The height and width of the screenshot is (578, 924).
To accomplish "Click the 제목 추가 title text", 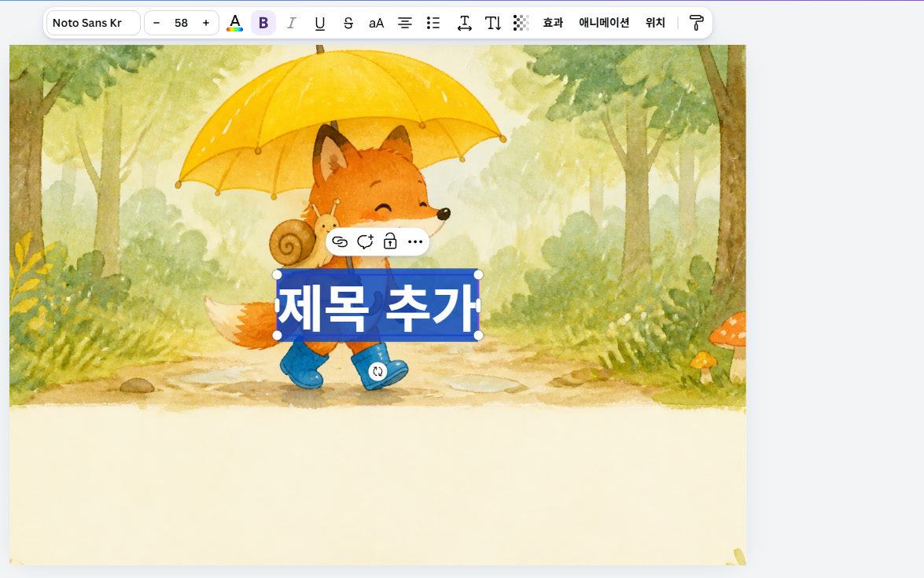I will click(x=377, y=307).
